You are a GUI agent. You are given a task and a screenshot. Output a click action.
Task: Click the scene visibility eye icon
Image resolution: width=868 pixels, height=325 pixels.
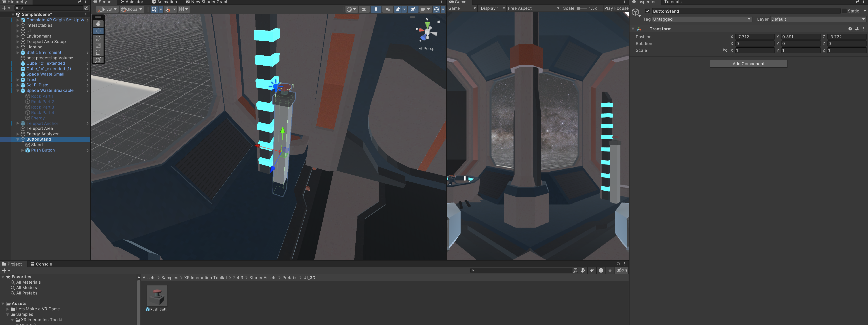pos(413,9)
